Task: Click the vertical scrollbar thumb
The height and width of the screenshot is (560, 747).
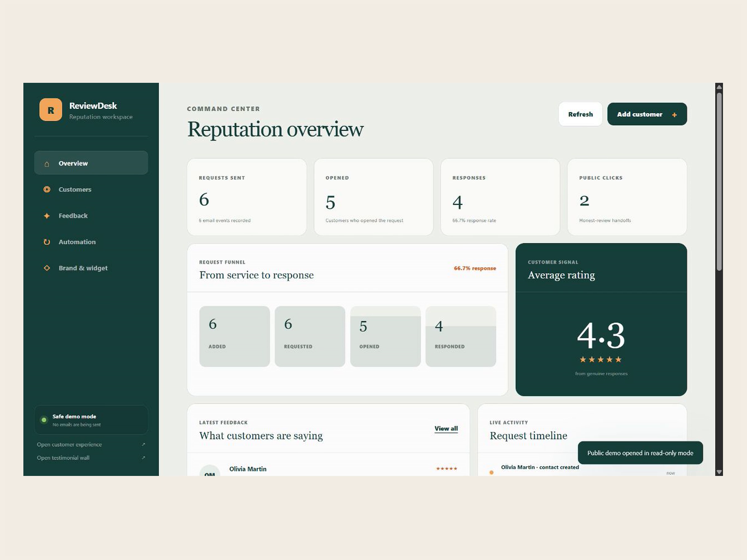Action: pyautogui.click(x=719, y=182)
